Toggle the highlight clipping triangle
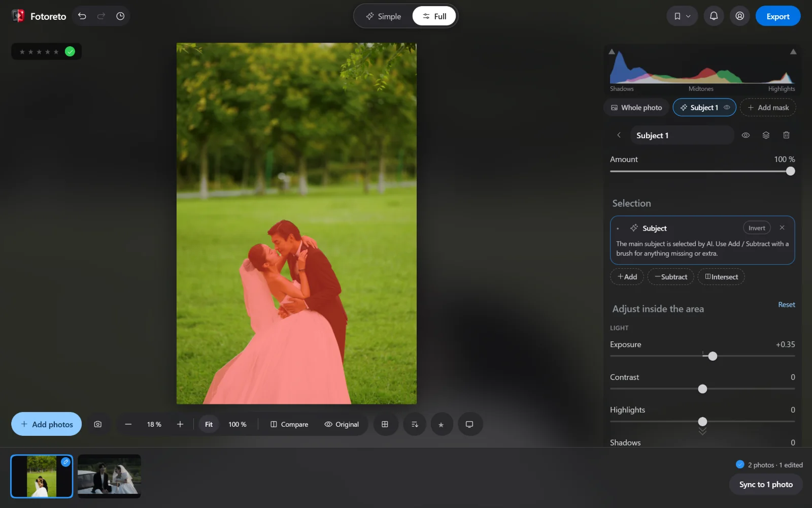This screenshot has height=508, width=812. 793,52
